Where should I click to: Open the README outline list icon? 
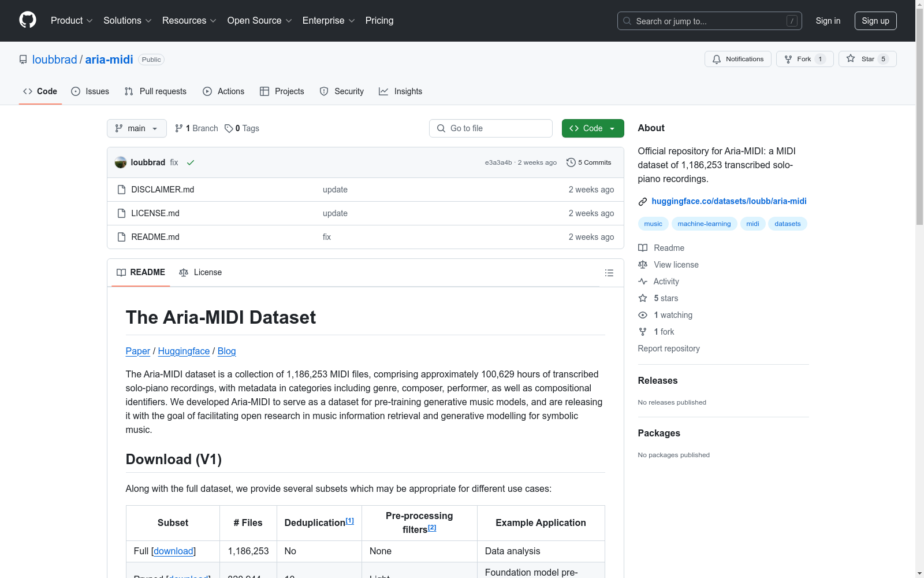tap(609, 273)
